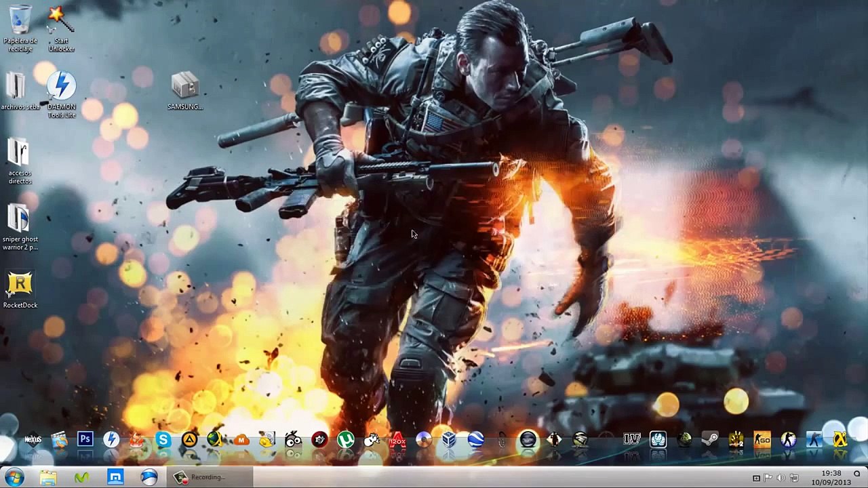
Task: Click the orange cloud M dock icon
Action: (x=241, y=440)
